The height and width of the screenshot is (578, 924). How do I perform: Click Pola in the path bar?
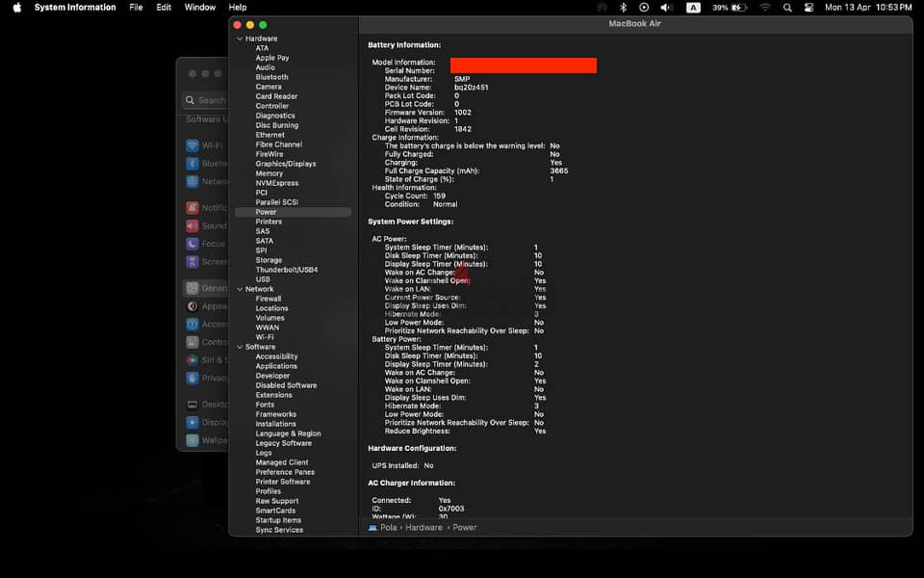point(388,528)
